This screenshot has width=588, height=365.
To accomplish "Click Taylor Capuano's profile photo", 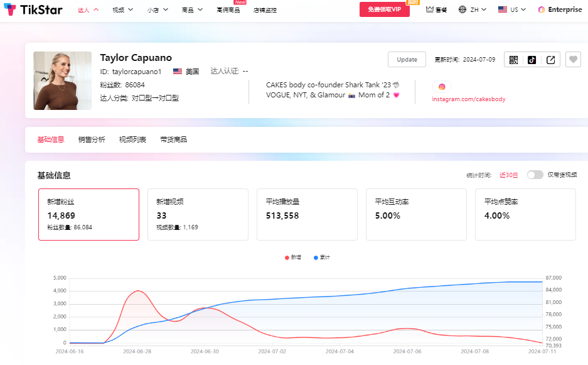I will coord(62,80).
